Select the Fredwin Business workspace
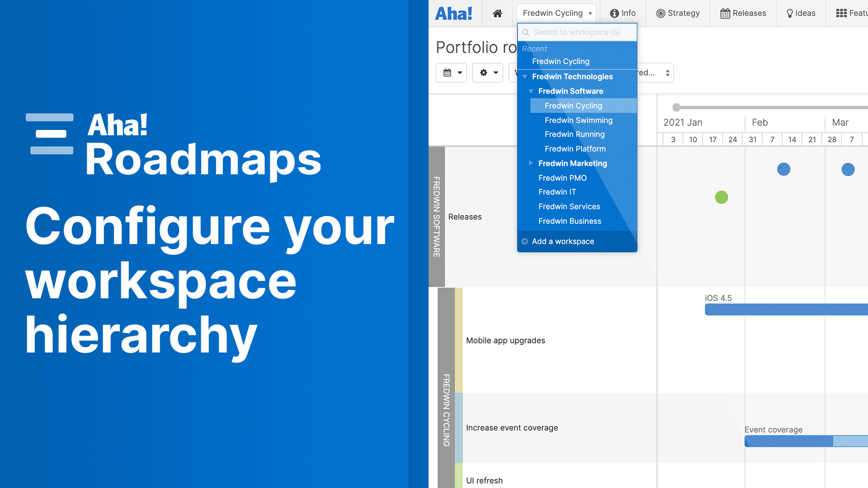Image resolution: width=868 pixels, height=488 pixels. (570, 221)
